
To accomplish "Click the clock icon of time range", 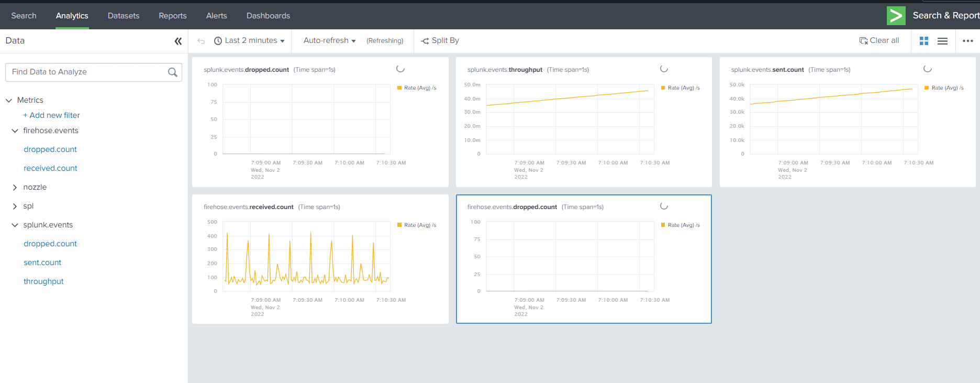I will [218, 41].
